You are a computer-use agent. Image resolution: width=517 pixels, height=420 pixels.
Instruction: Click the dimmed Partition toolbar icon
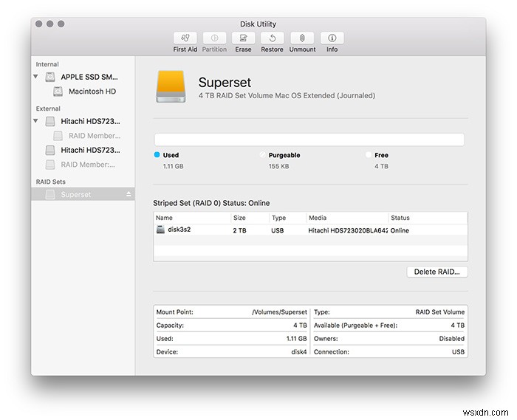(214, 38)
